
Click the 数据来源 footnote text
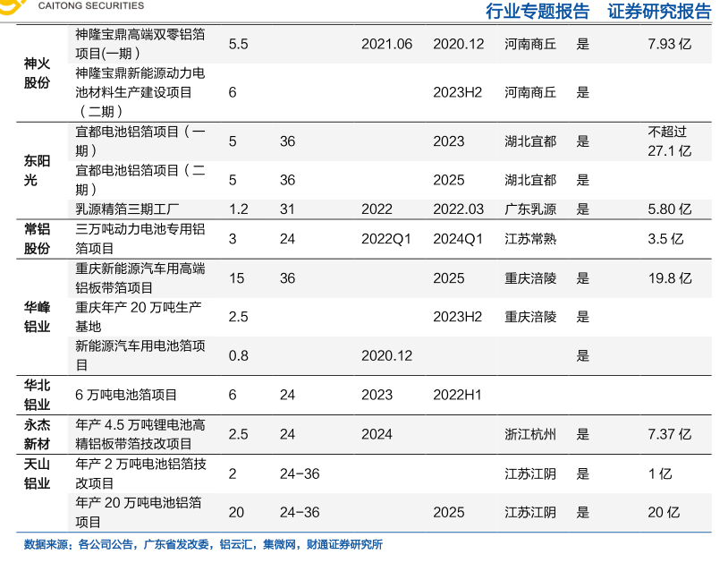tap(203, 544)
